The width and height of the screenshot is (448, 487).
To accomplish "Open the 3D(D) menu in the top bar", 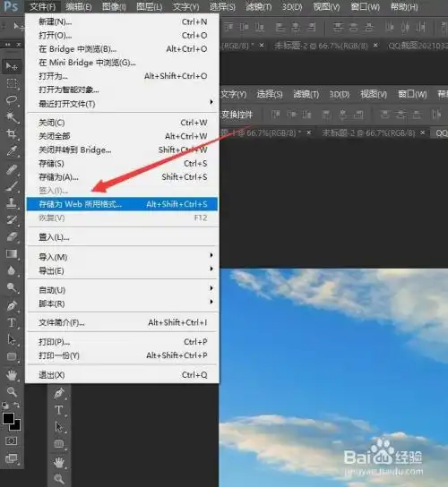I will pyautogui.click(x=292, y=6).
